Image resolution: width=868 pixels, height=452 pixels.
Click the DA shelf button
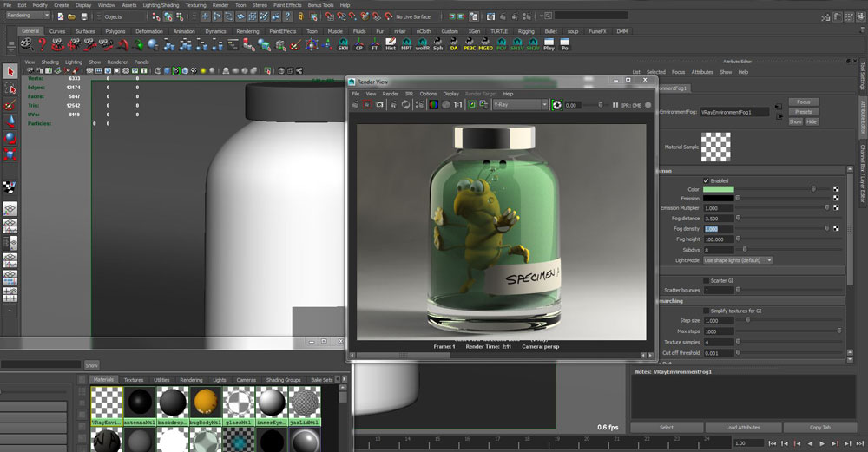454,44
